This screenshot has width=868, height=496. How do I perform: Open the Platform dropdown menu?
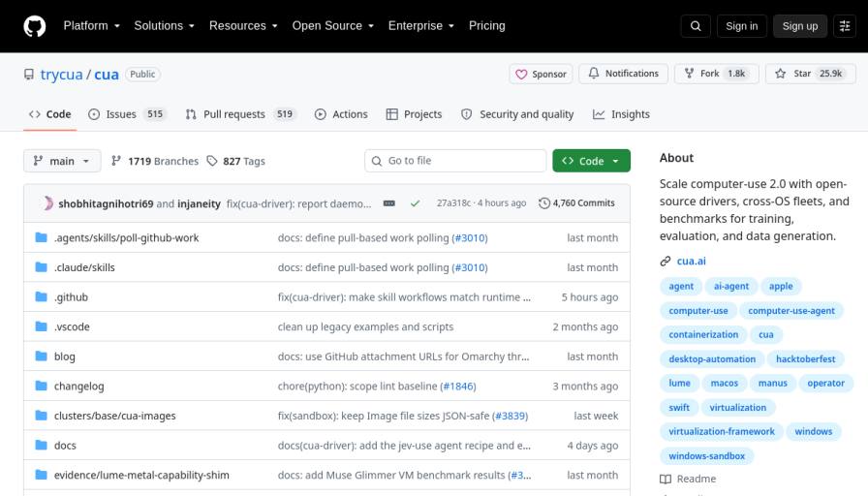[91, 26]
